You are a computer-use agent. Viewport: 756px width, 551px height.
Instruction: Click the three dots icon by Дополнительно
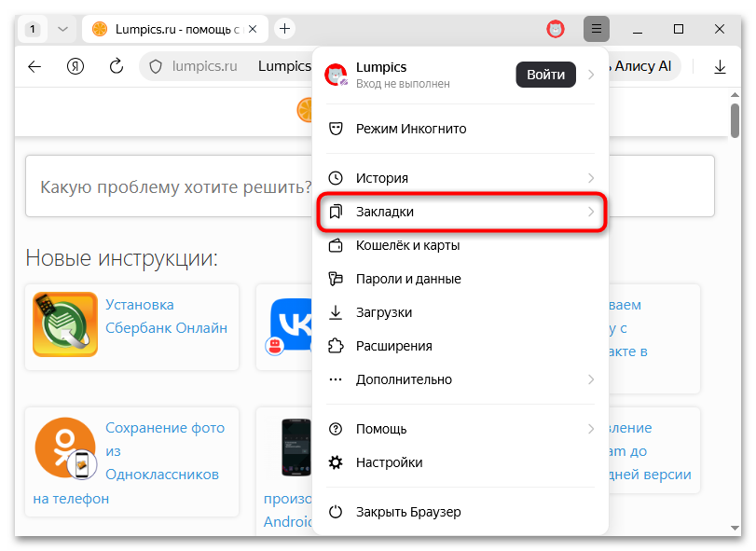tap(336, 379)
